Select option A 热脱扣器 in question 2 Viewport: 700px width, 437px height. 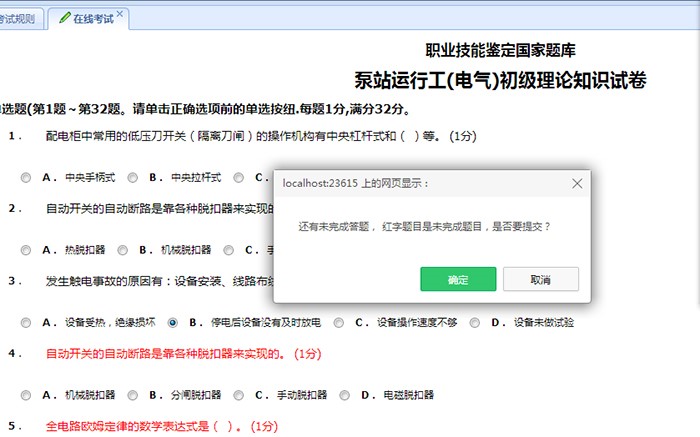pos(26,250)
